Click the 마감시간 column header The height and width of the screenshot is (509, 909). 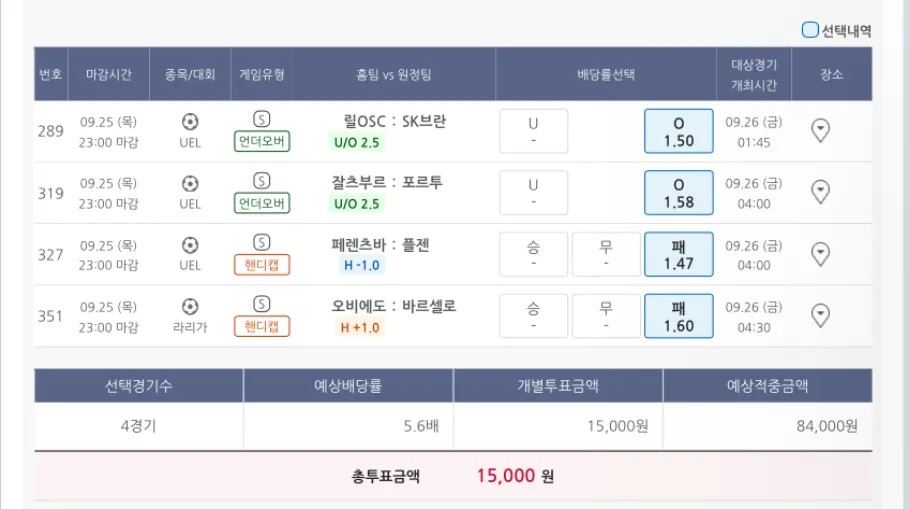coord(108,74)
